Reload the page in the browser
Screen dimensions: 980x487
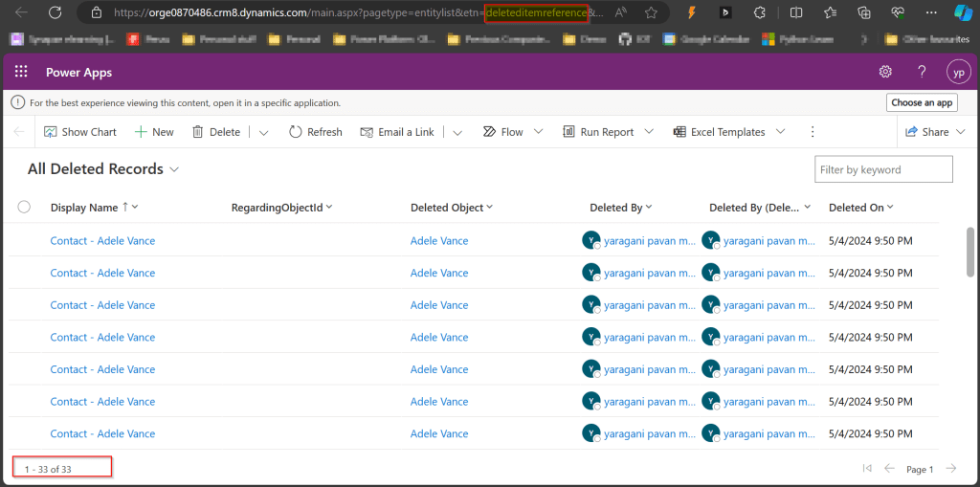pos(56,12)
